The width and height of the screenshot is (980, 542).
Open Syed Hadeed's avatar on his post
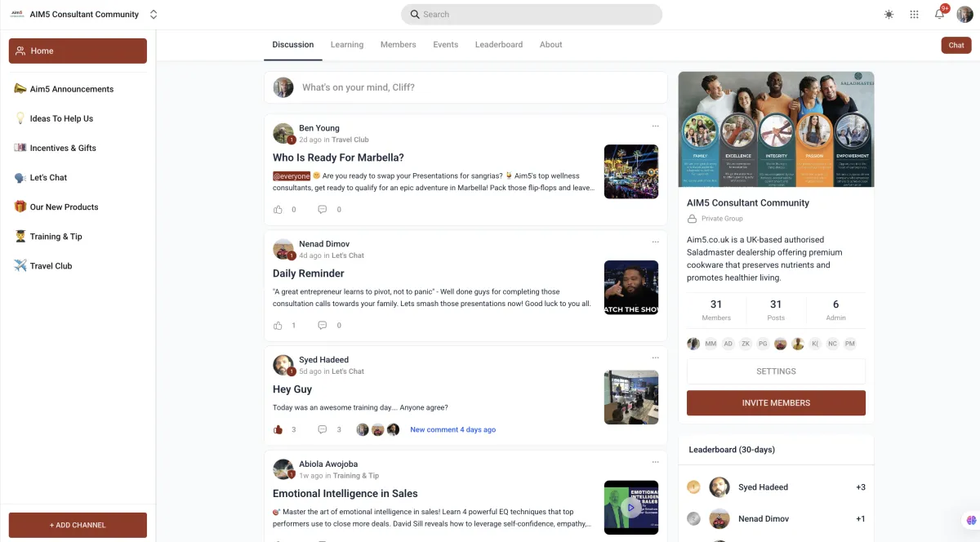pos(283,365)
